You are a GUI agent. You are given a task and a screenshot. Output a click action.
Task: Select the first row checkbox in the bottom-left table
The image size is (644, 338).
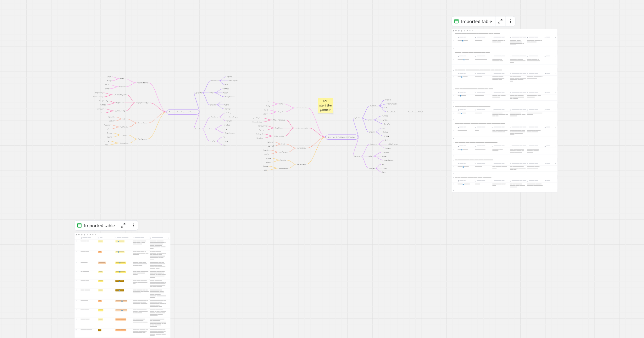[76, 241]
